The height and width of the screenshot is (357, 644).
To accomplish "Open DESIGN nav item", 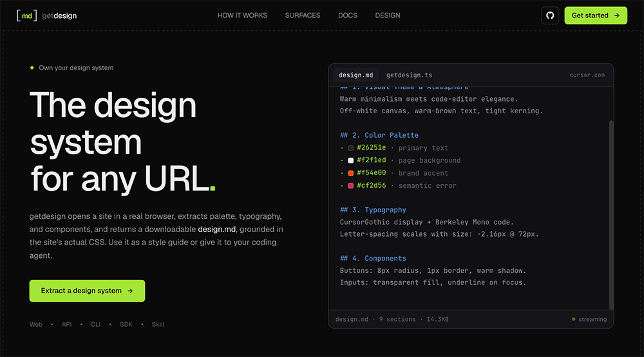I will tap(388, 15).
